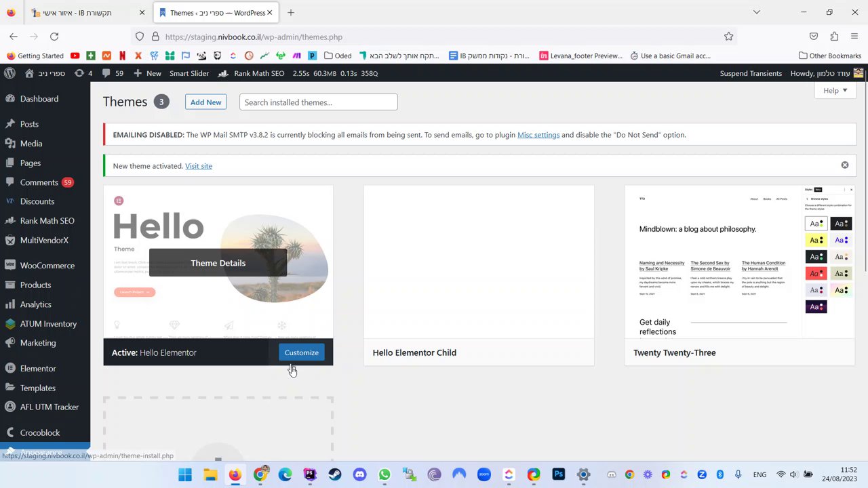Open the Levana_footer Preview bookmark
The image size is (868, 488).
click(x=581, y=56)
